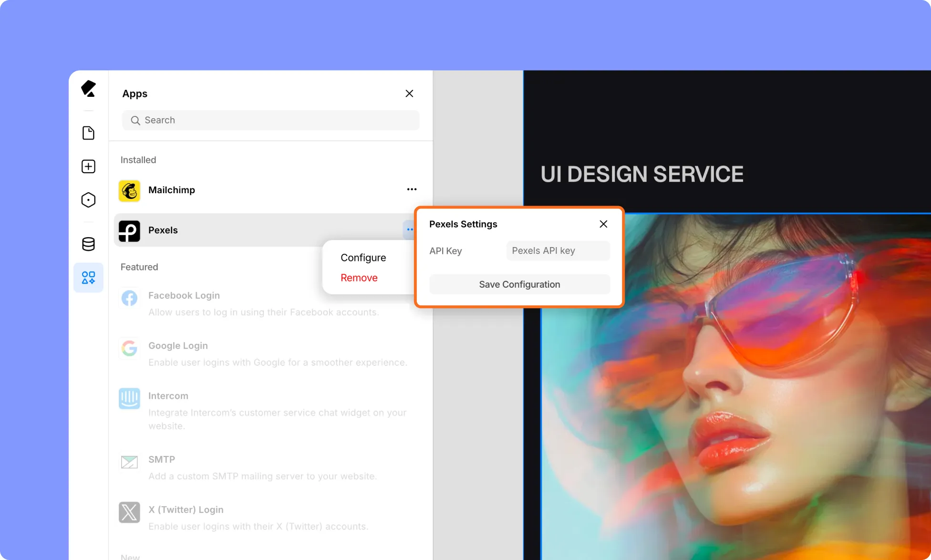This screenshot has width=931, height=560.
Task: Click the Featured section label
Action: pos(139,267)
